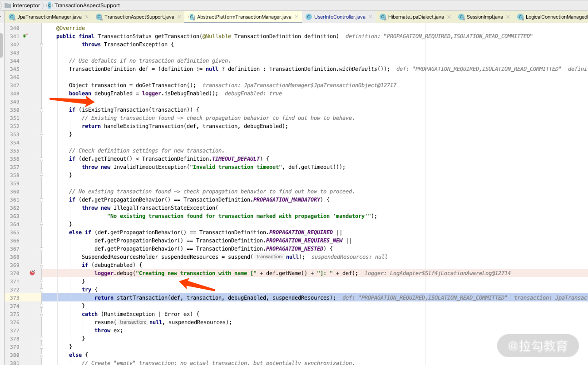Click the IllegalTransactionStateException class name
This screenshot has height=365, width=588.
point(164,208)
